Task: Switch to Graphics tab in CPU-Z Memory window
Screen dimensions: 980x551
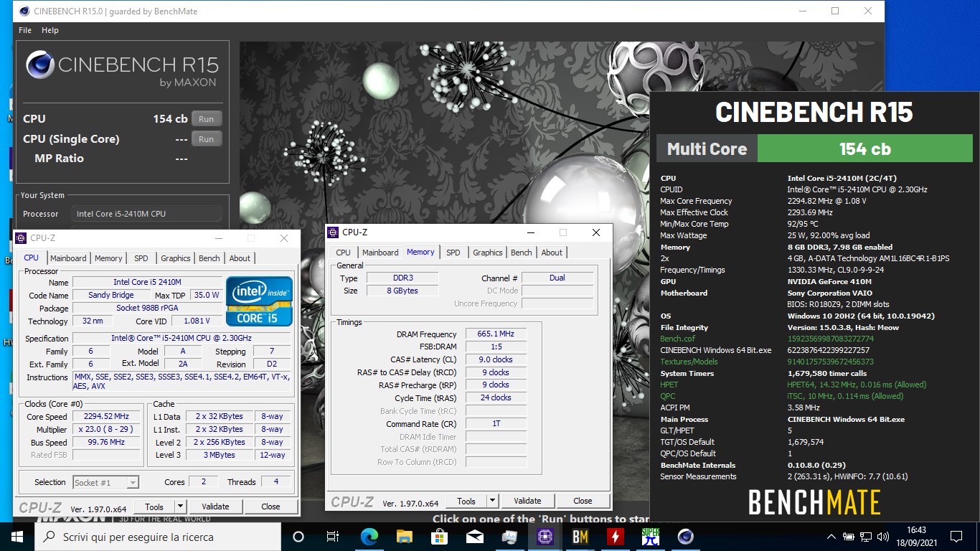Action: point(488,253)
